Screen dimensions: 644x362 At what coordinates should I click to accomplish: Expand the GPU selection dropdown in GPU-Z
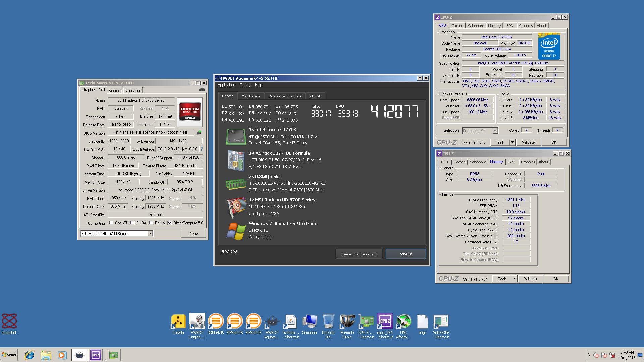[150, 233]
